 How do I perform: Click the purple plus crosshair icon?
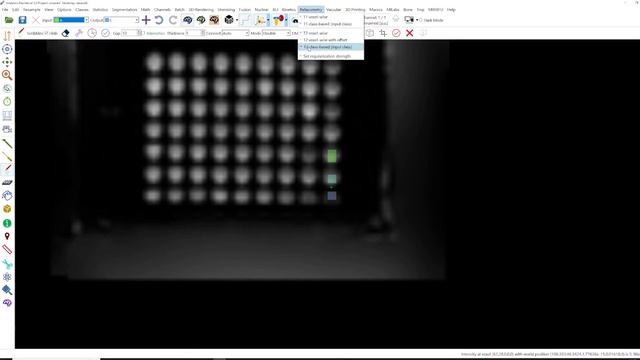point(146,20)
